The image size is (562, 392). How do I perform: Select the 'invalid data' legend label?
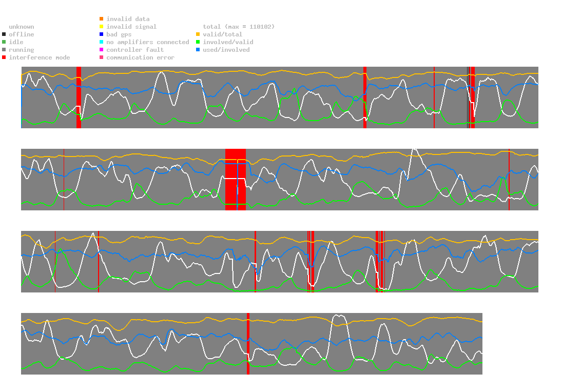coord(128,19)
